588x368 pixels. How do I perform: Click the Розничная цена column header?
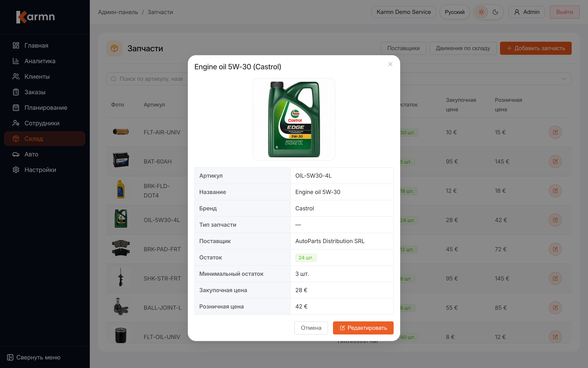pos(509,105)
